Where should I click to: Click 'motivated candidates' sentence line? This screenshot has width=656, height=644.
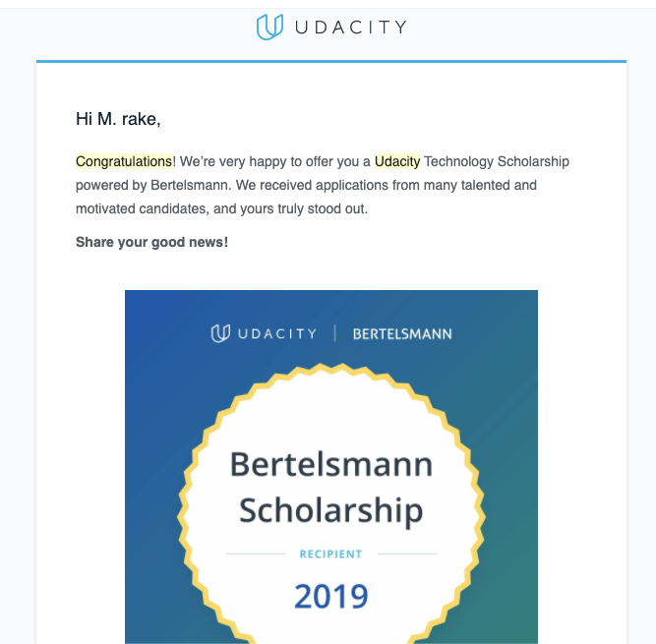(x=221, y=208)
